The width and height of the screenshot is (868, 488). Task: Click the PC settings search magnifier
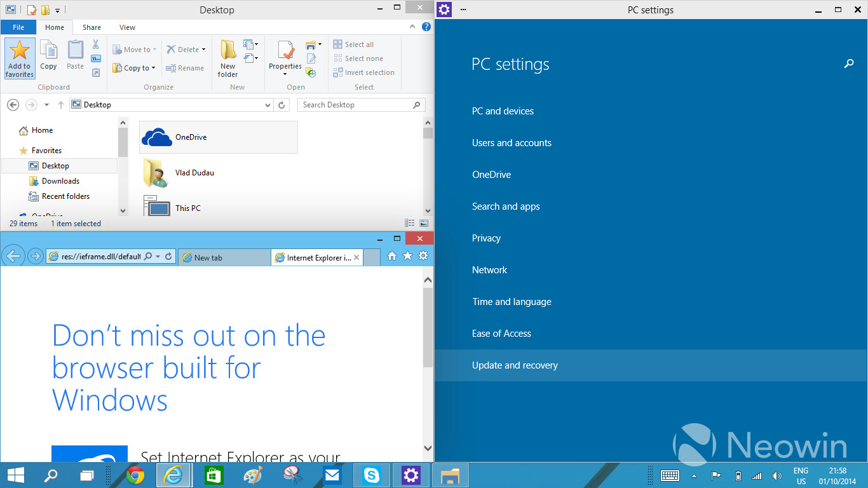coord(848,64)
